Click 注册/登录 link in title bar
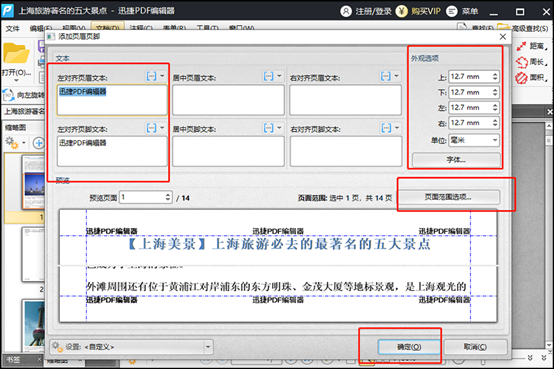The height and width of the screenshot is (369, 554). [373, 11]
